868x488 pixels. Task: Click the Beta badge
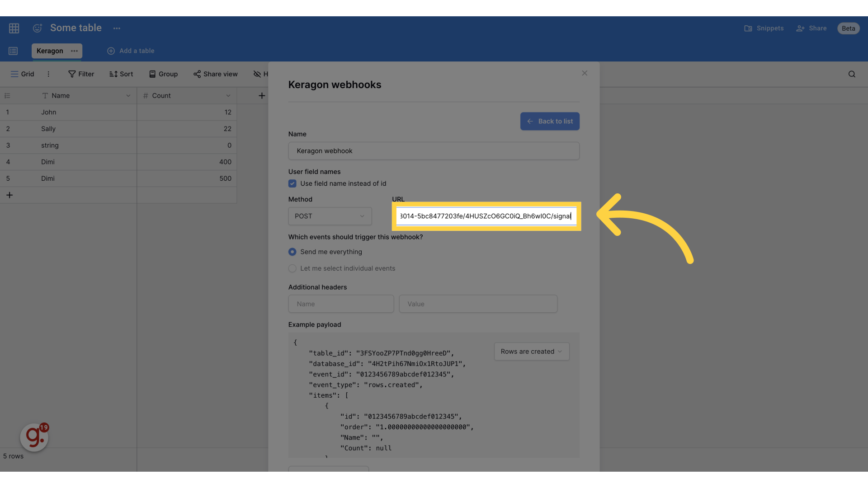pos(849,28)
